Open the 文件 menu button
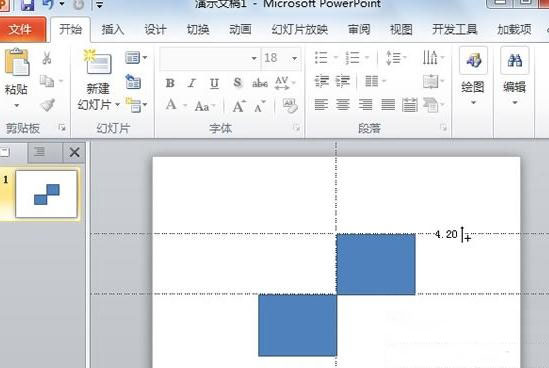This screenshot has height=368, width=549. pos(21,29)
